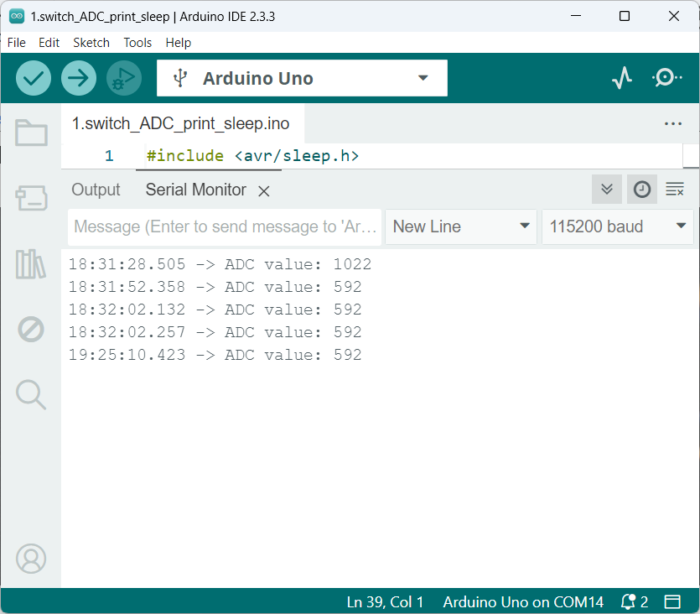Viewport: 700px width, 614px height.
Task: Close the Serial Monitor tab
Action: pyautogui.click(x=264, y=191)
